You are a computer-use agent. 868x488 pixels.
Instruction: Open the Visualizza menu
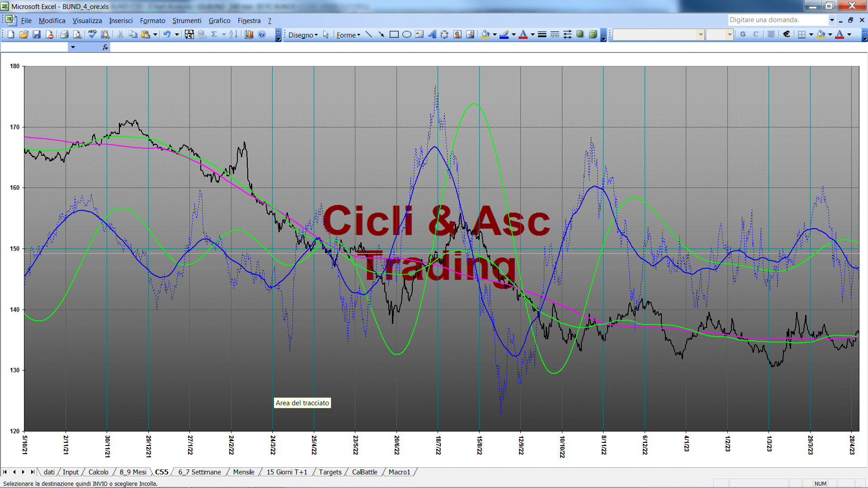(87, 20)
